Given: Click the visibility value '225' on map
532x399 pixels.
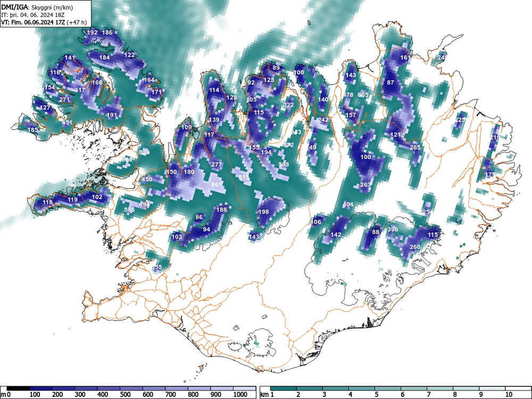Looking at the screenshot, I should 460,120.
